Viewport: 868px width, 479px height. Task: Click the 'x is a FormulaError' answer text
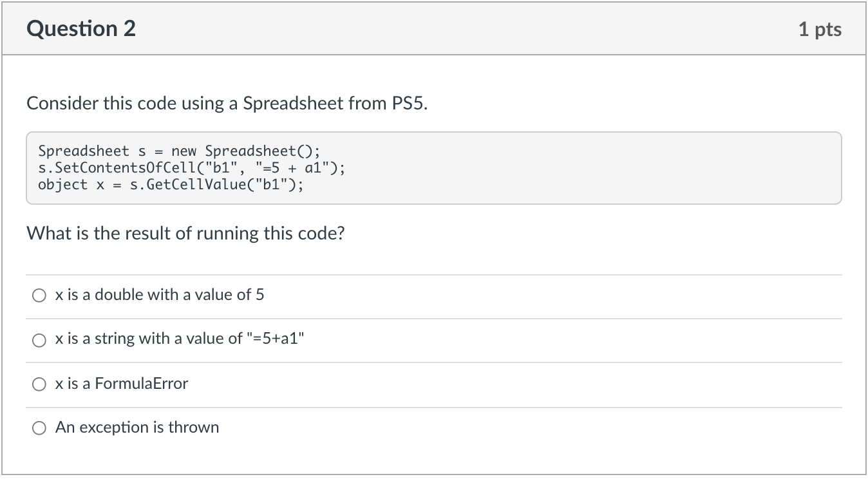pyautogui.click(x=122, y=384)
